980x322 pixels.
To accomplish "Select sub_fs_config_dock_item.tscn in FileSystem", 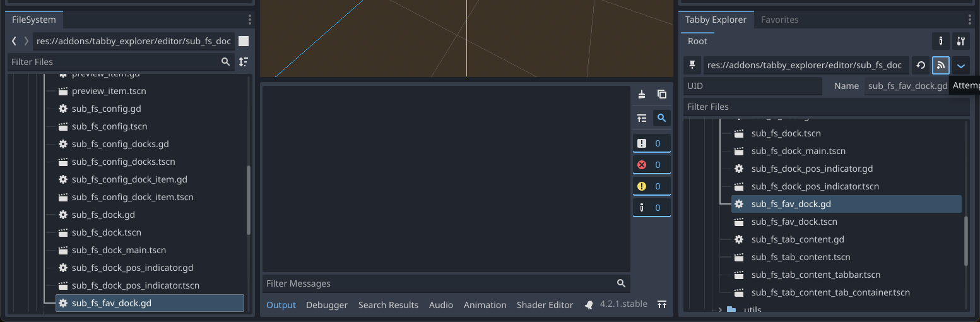I will [x=133, y=197].
